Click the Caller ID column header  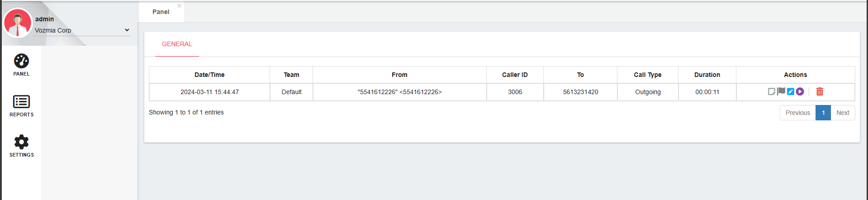click(x=515, y=75)
